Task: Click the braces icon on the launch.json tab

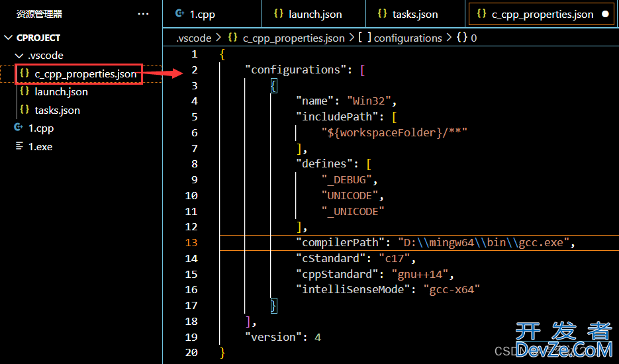Action: point(278,13)
